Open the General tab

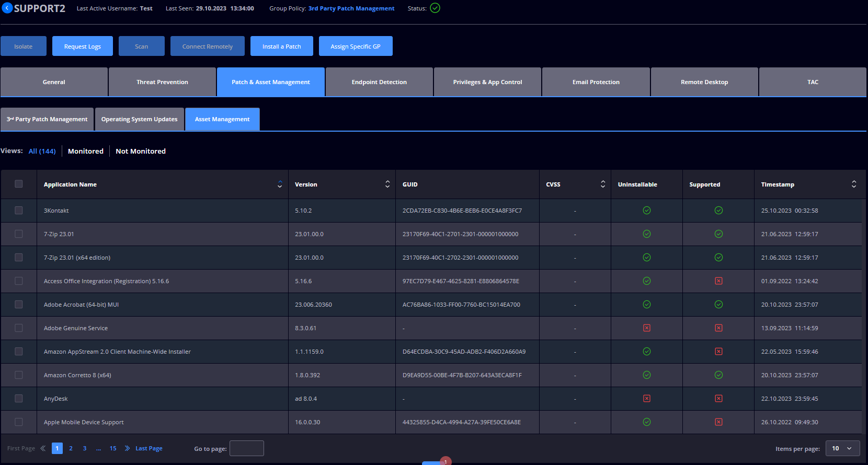(54, 82)
